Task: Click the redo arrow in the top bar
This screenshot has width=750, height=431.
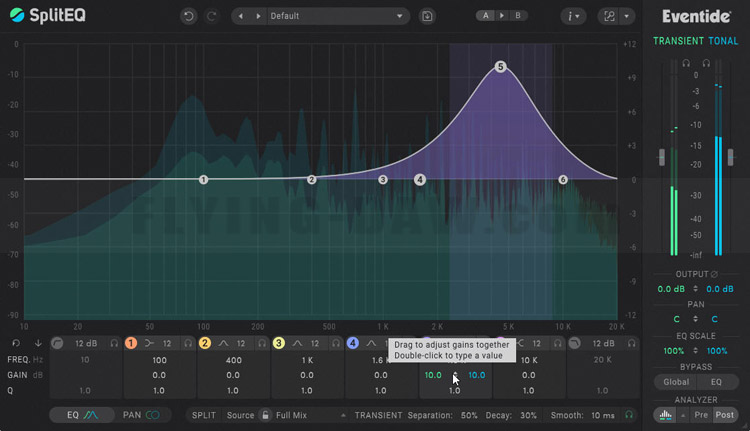Action: point(211,16)
